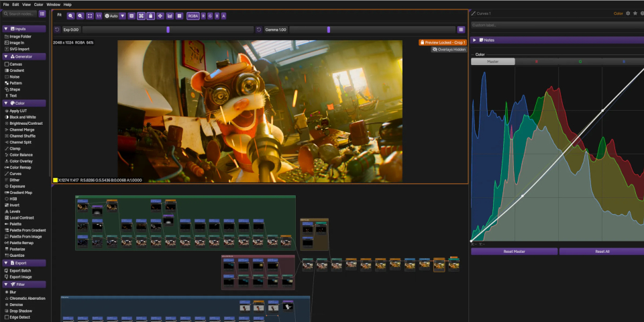The image size is (644, 322).
Task: Click the Fit label in preview toolbar
Action: coord(60,15)
